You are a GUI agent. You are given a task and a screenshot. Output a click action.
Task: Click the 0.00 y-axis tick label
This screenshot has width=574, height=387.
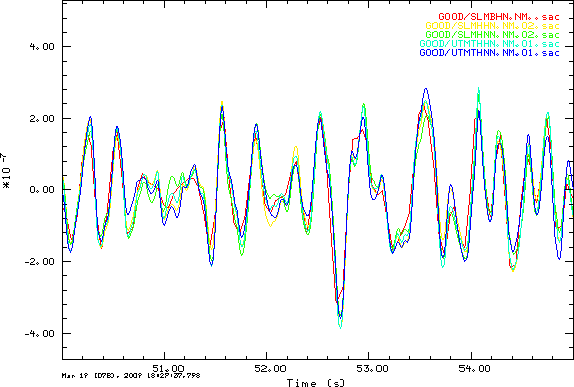pos(42,190)
